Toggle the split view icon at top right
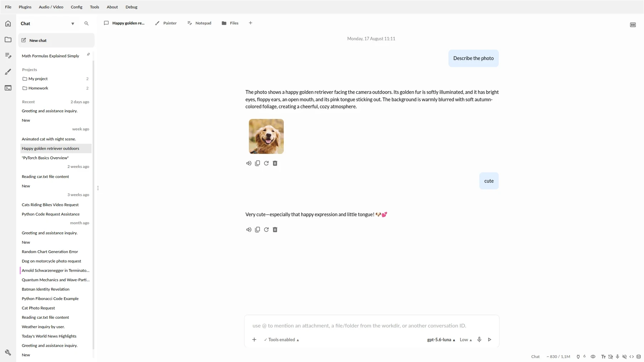644x362 pixels. 633,25
